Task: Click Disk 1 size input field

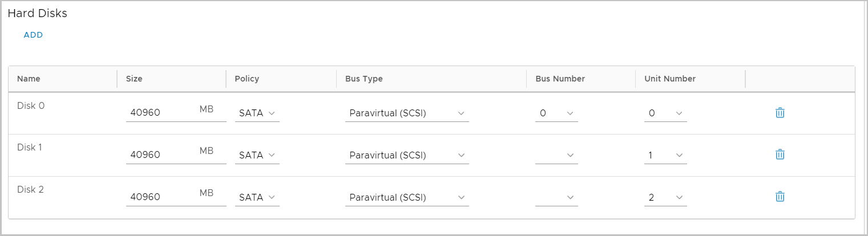Action: pyautogui.click(x=160, y=155)
